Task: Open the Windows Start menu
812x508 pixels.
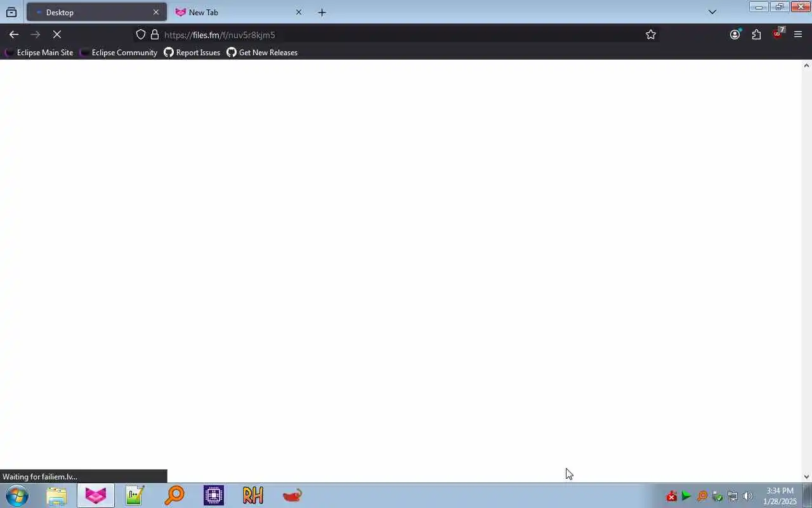Action: click(x=16, y=495)
